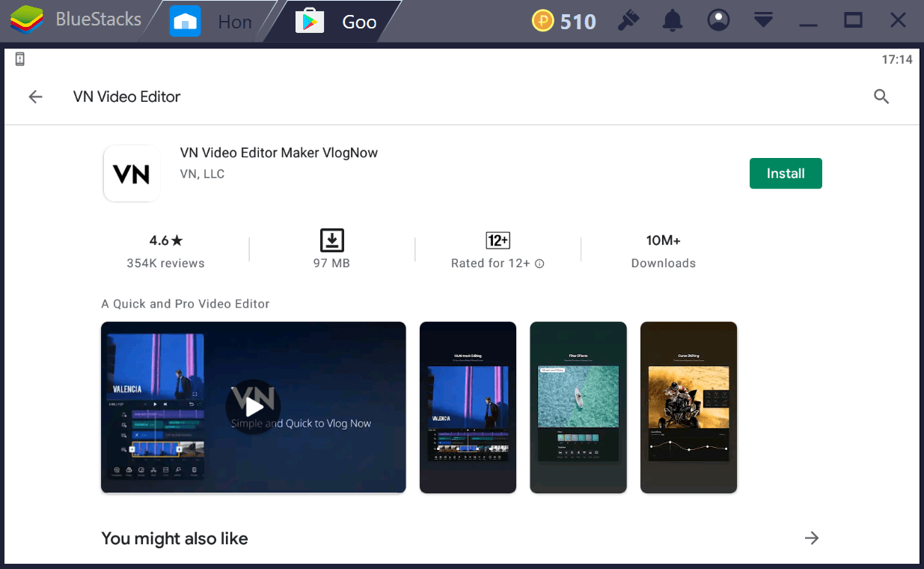Click the download size icon above 97 MB
Image resolution: width=924 pixels, height=569 pixels.
331,240
